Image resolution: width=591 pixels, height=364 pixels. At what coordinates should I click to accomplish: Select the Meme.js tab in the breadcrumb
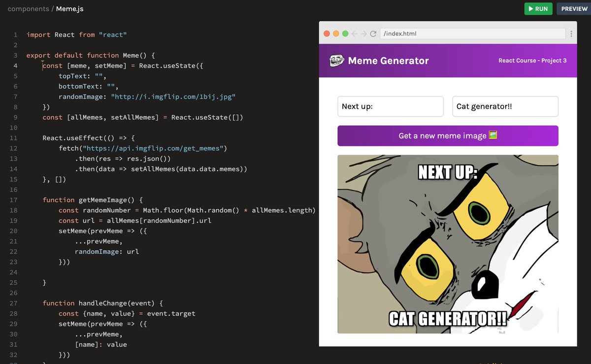(69, 8)
